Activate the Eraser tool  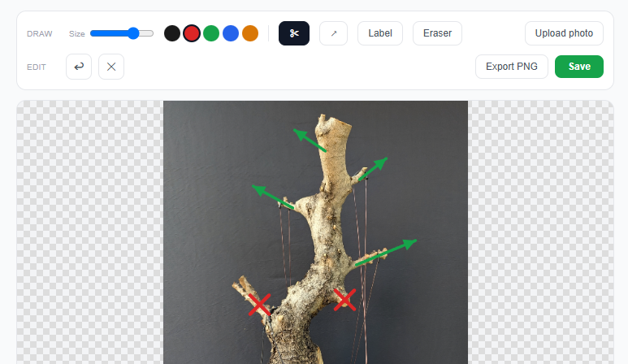[437, 33]
